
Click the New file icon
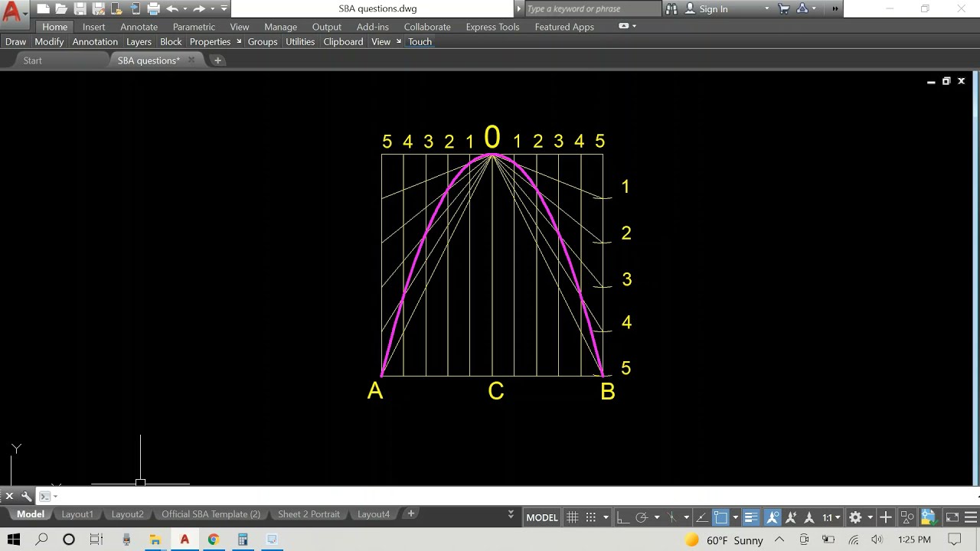[44, 8]
